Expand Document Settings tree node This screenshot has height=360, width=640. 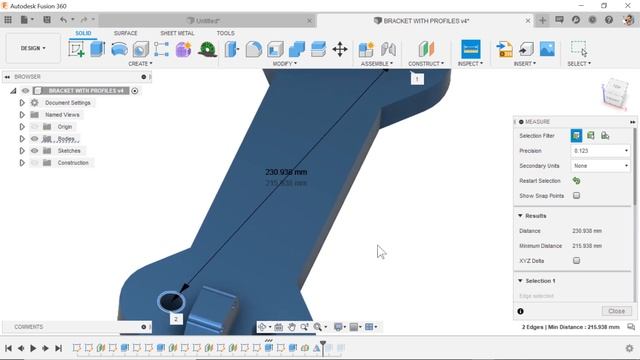coord(22,103)
